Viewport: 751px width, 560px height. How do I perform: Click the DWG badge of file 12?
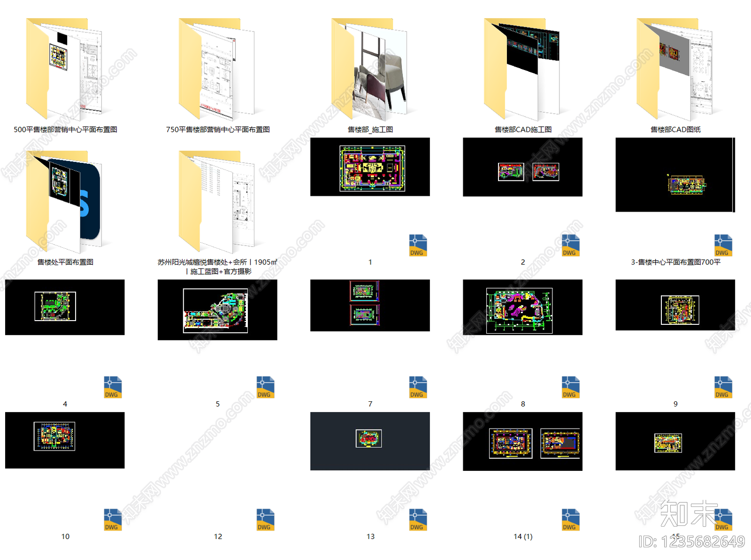pos(265,520)
